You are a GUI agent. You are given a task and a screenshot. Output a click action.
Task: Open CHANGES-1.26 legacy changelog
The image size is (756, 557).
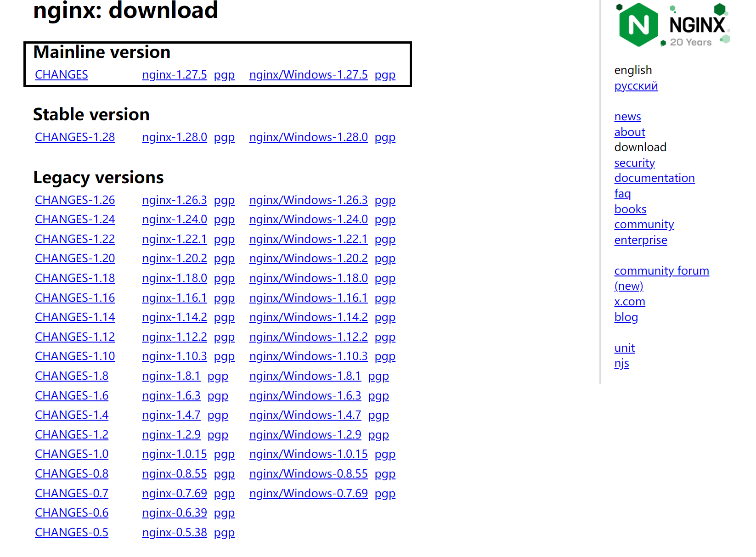[x=75, y=200]
